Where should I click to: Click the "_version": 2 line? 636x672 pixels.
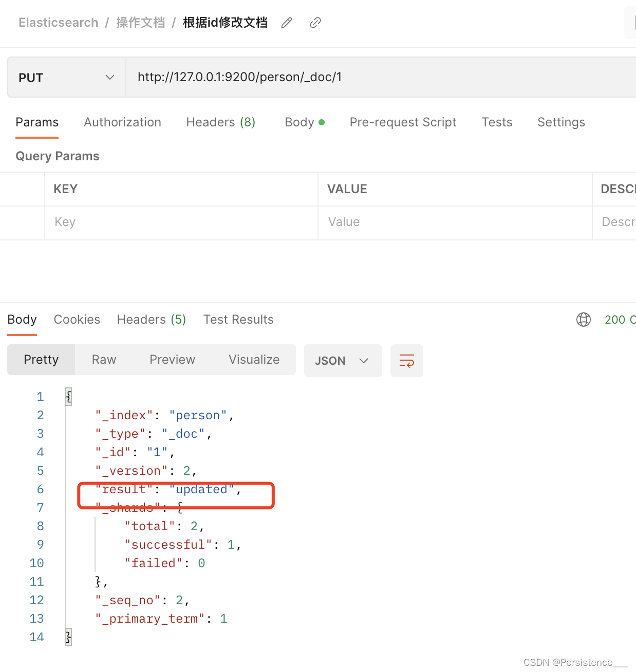[146, 471]
